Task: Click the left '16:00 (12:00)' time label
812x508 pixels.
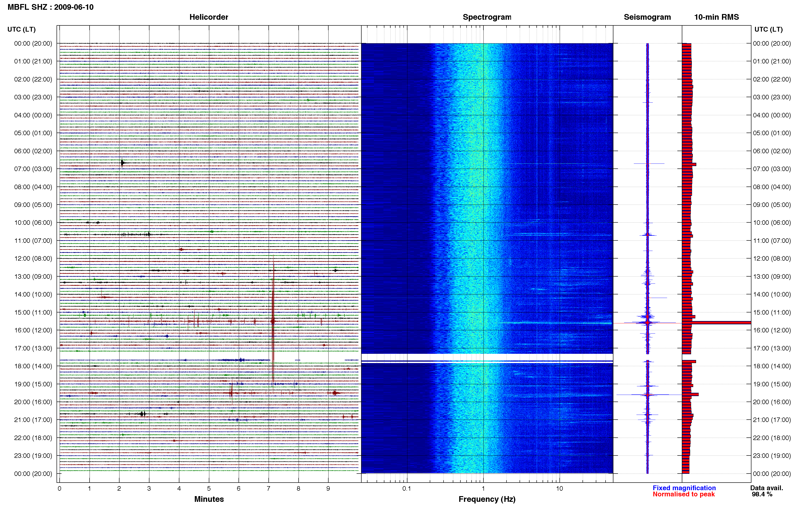Action: click(33, 330)
